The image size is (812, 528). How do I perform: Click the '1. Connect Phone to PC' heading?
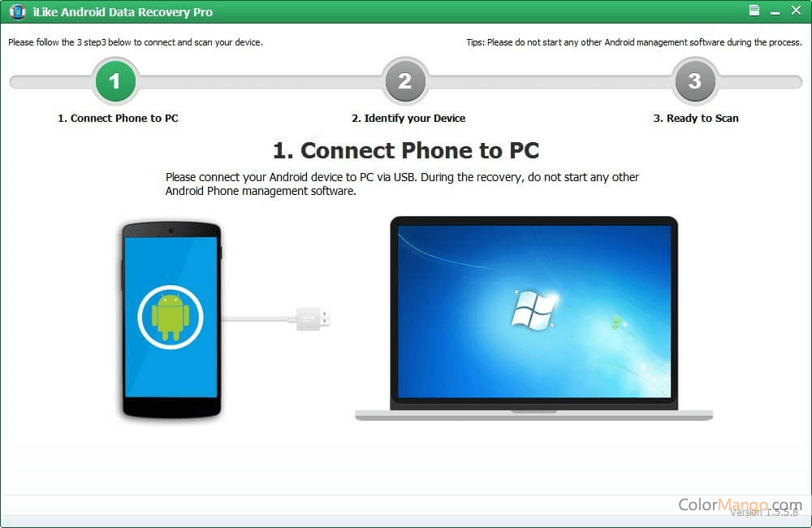tap(406, 151)
